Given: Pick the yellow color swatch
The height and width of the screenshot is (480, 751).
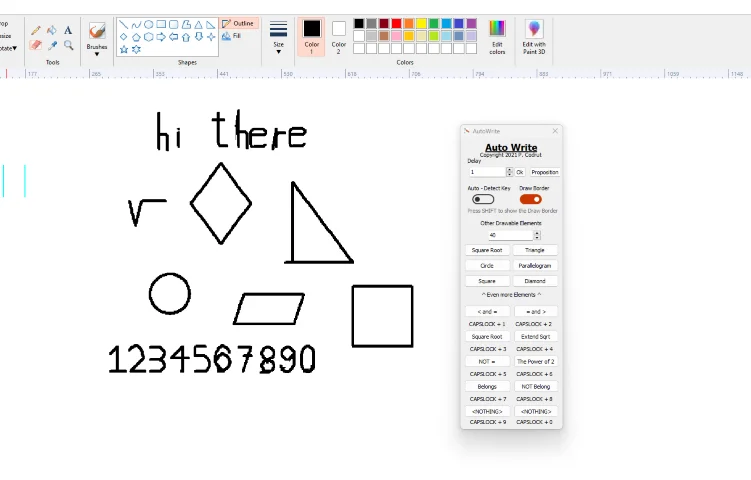Looking at the screenshot, I should point(421,23).
